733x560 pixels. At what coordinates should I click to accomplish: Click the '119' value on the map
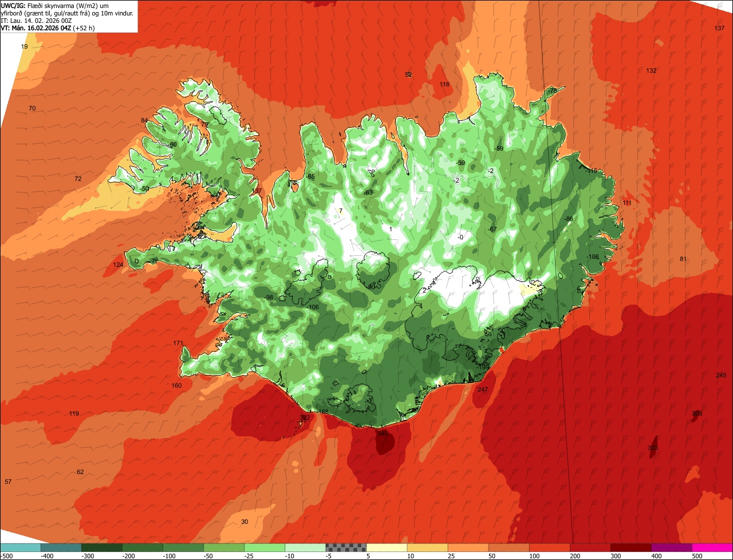[x=74, y=413]
